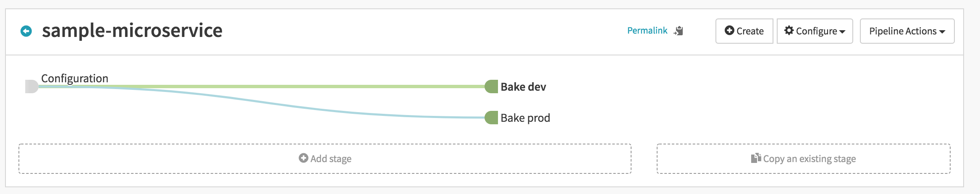Click the caret arrow on Pipeline Actions

tap(942, 32)
